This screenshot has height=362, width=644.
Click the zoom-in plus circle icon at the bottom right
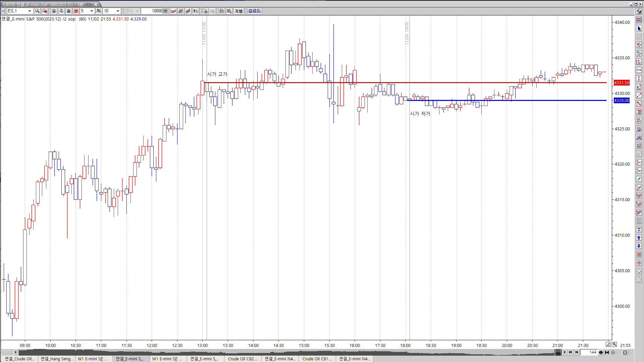pos(613,352)
